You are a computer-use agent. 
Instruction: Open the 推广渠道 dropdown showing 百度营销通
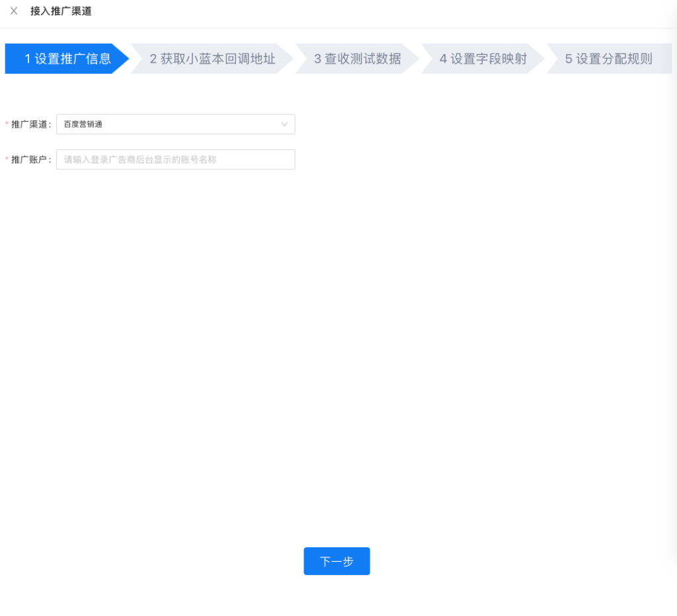(x=175, y=124)
